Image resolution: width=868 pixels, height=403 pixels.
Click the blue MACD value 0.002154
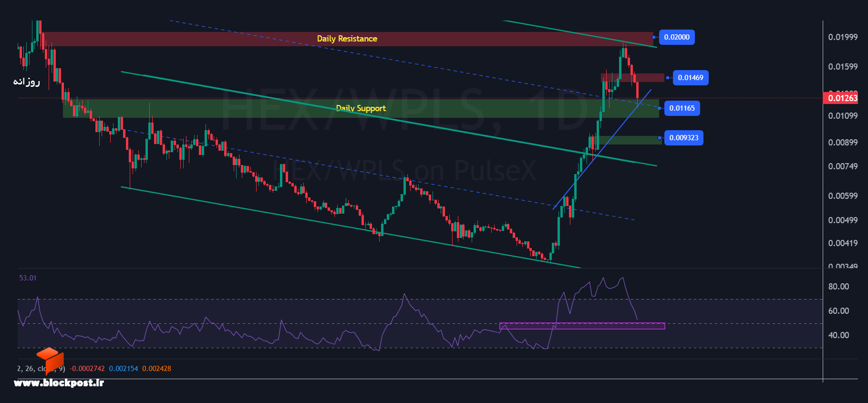124,369
